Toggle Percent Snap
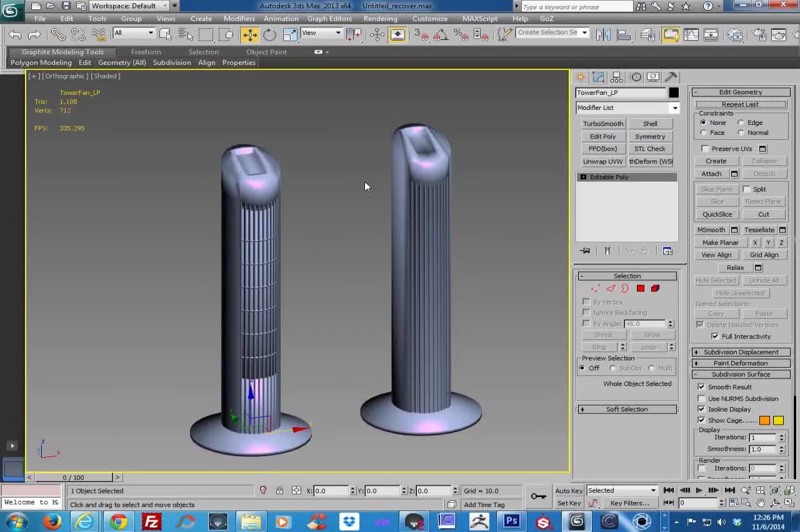 461,35
